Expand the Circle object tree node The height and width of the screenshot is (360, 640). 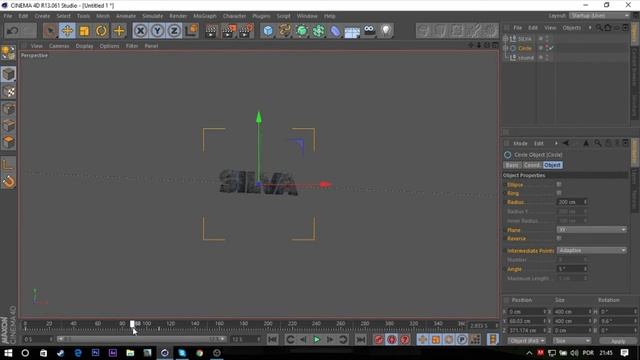(505, 48)
